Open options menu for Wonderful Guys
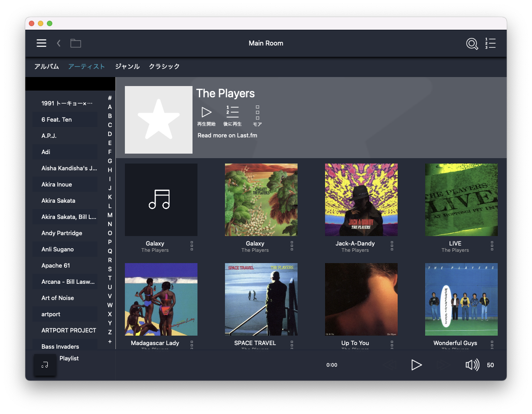This screenshot has height=414, width=532. click(x=492, y=345)
